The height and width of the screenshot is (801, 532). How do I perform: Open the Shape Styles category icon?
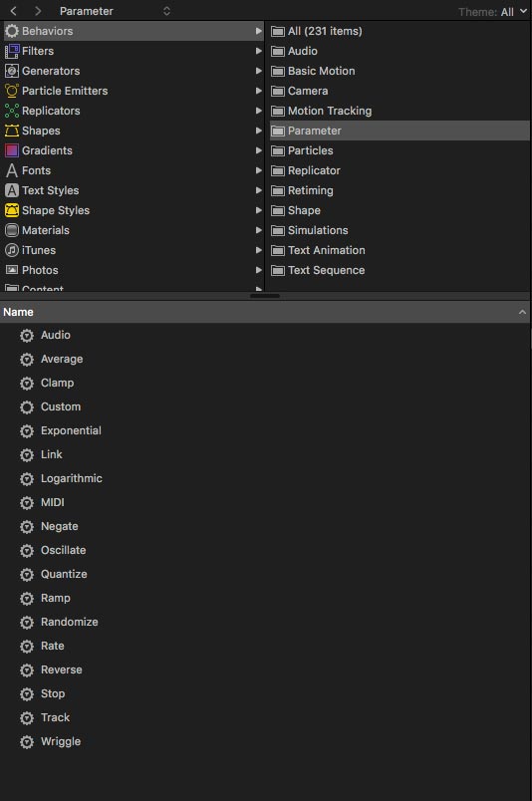pyautogui.click(x=11, y=210)
